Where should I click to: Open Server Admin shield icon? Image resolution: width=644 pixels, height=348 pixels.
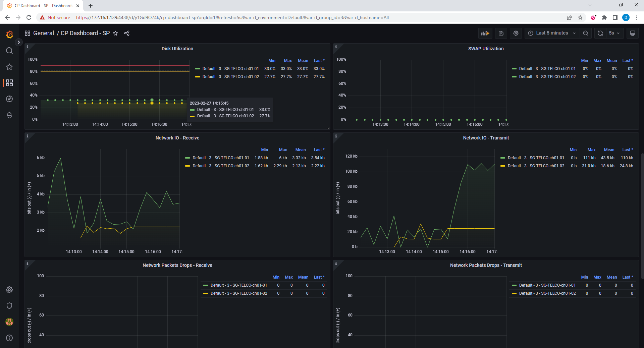click(x=9, y=306)
